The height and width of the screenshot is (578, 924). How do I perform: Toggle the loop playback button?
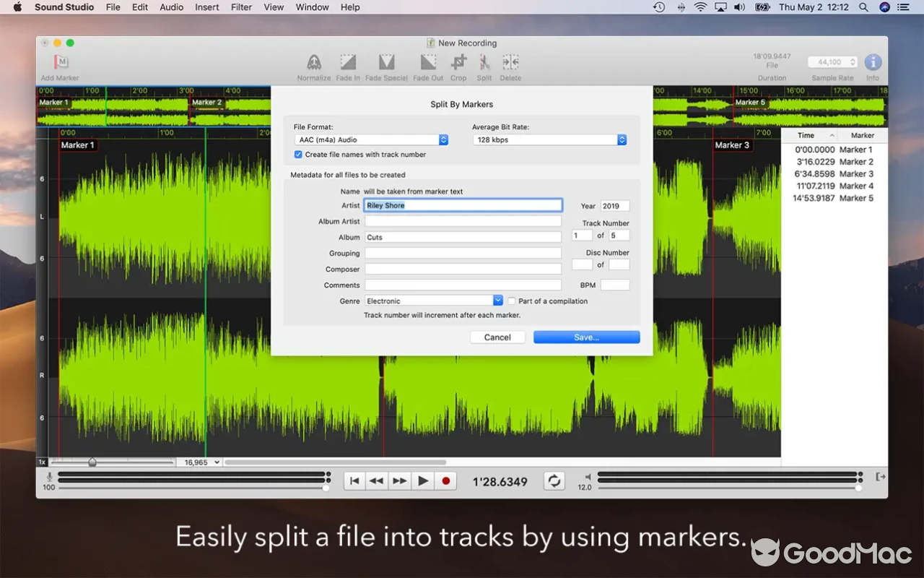[x=554, y=480]
